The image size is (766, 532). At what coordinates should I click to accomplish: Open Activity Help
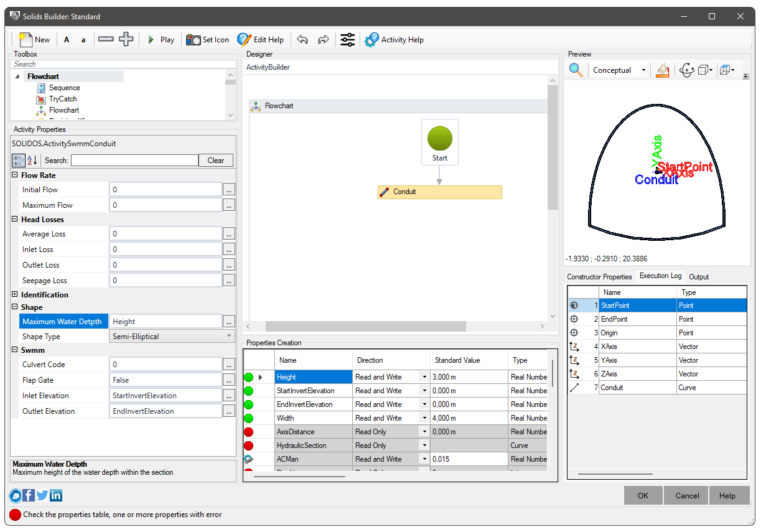coord(394,40)
